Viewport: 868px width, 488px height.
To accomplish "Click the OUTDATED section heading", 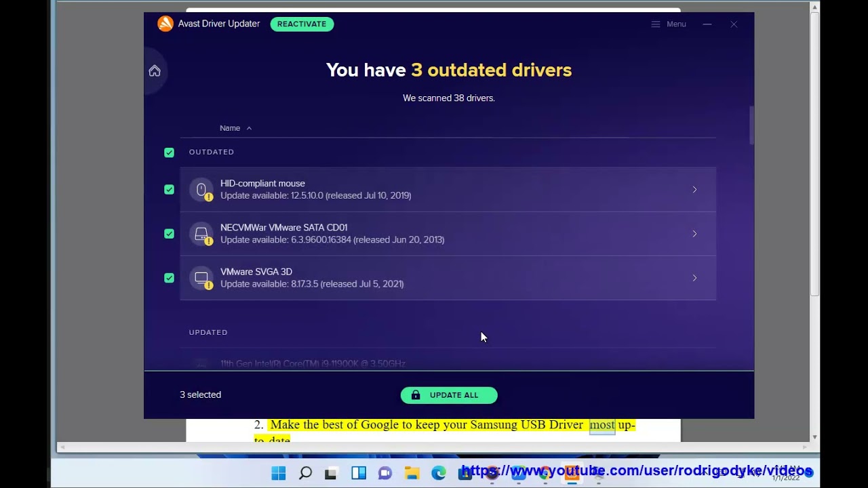I will [x=212, y=152].
